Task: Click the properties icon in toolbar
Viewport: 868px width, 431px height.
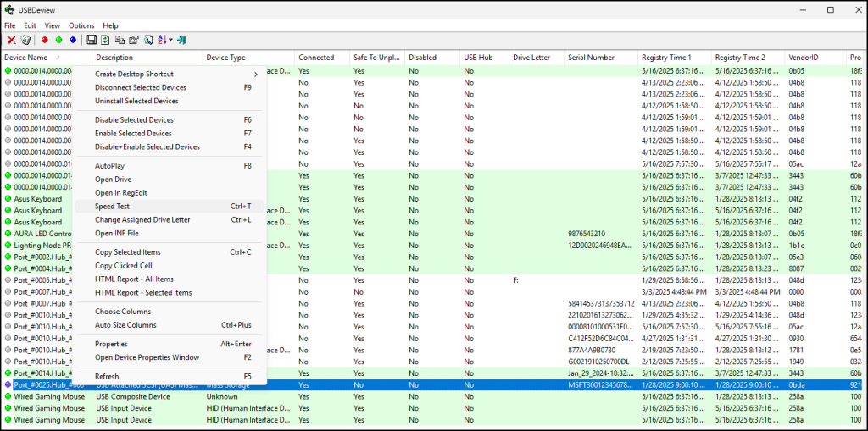Action: pos(133,40)
